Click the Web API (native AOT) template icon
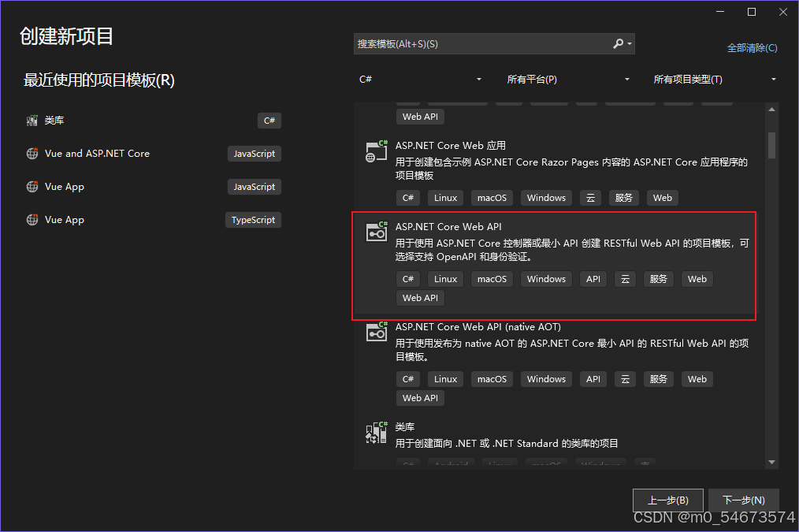This screenshot has height=532, width=799. [377, 332]
